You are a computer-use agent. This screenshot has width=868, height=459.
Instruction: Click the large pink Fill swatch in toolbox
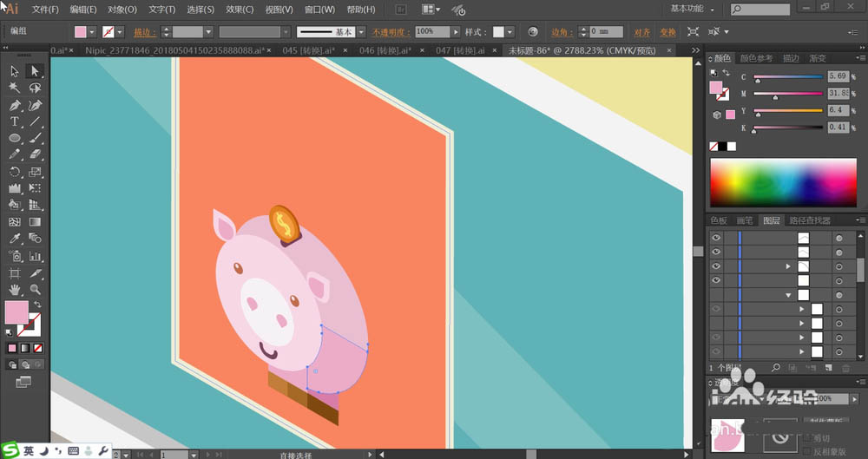pos(16,313)
